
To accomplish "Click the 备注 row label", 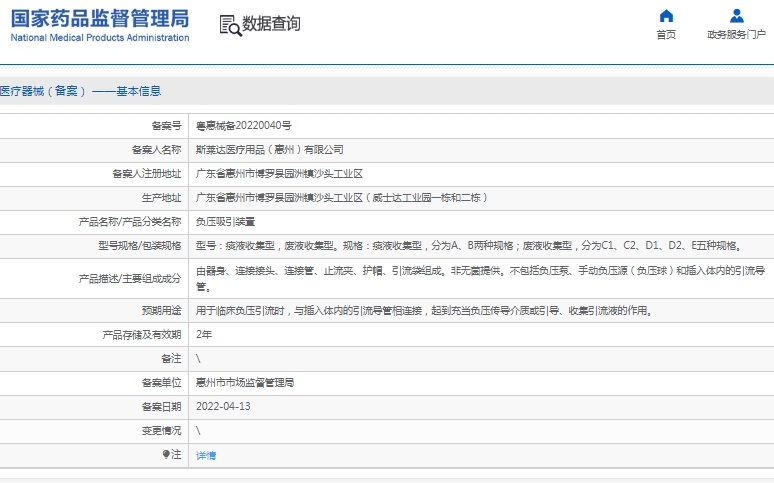I will (171, 359).
